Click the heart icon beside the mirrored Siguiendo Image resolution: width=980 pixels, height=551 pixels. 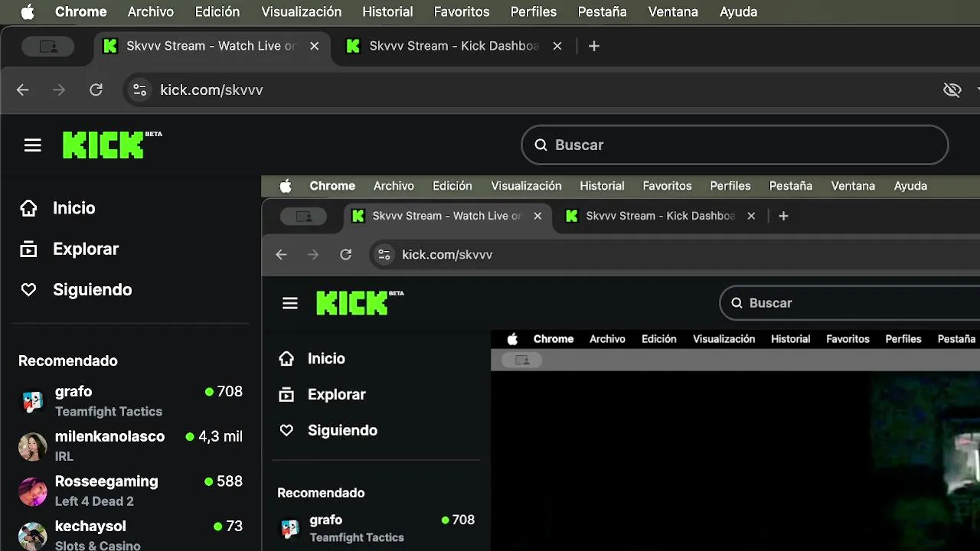(x=286, y=430)
